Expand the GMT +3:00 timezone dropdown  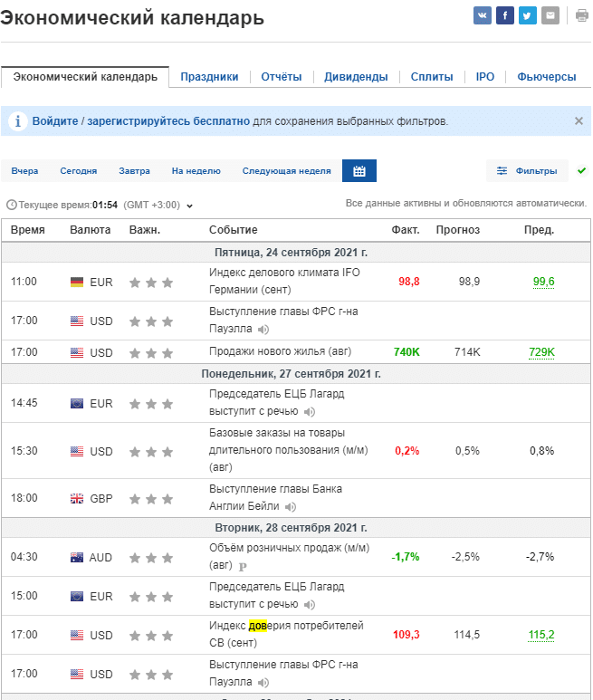(x=189, y=205)
